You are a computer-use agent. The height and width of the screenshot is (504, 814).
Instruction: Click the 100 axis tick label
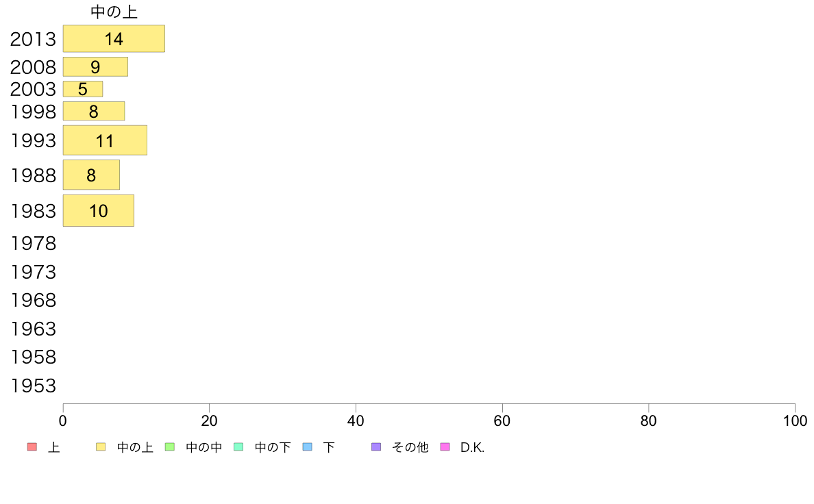click(795, 421)
